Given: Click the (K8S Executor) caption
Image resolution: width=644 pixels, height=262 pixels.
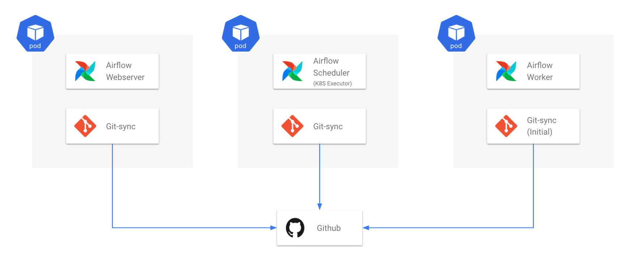Looking at the screenshot, I should (x=332, y=83).
